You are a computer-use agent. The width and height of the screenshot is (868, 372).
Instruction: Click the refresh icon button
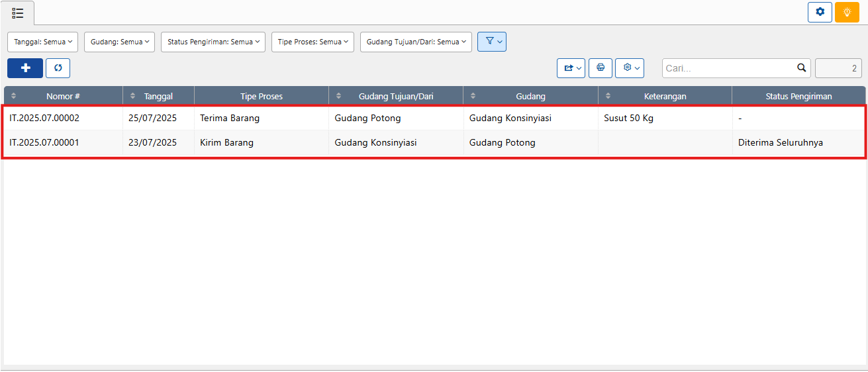[58, 68]
